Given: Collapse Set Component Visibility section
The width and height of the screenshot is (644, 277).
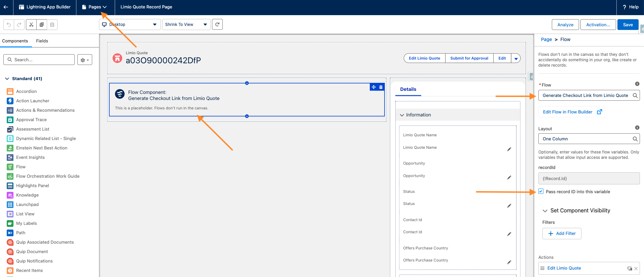Looking at the screenshot, I should point(545,211).
